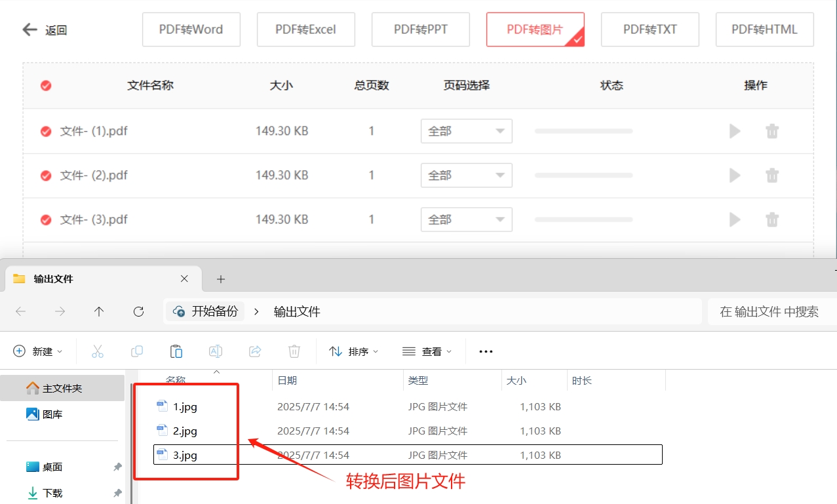Viewport: 837px width, 504px height.
Task: Expand the 新建 menu in Explorer
Action: 38,351
